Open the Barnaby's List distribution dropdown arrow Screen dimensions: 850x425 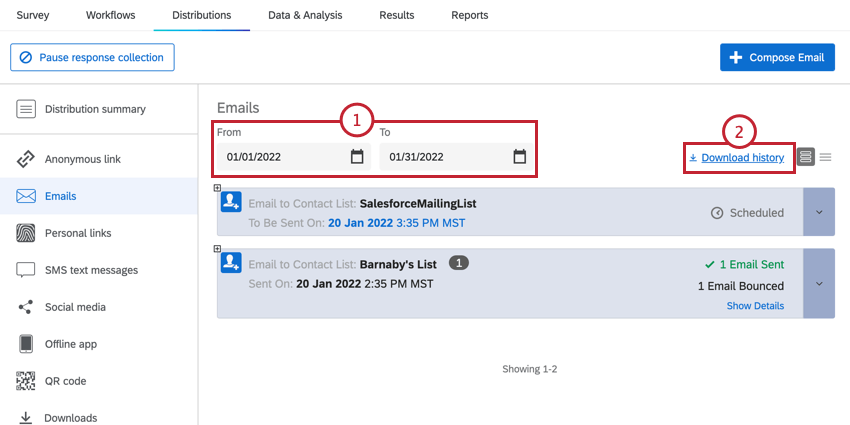(x=819, y=284)
